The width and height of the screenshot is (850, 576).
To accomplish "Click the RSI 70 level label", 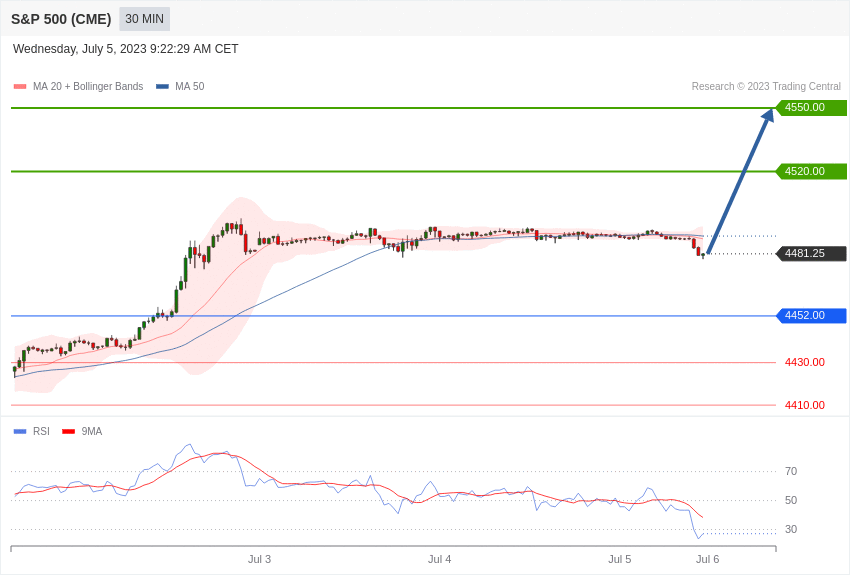I will [x=791, y=471].
